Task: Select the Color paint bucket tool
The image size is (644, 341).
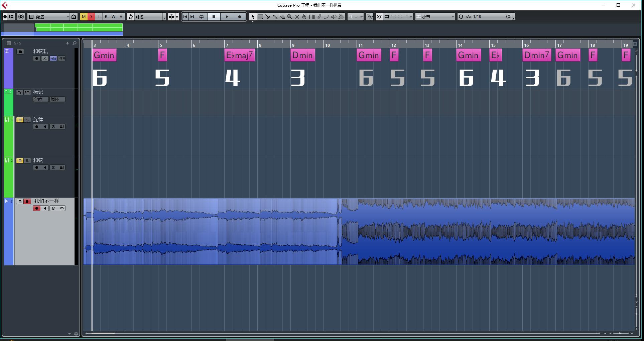Action: coord(341,16)
